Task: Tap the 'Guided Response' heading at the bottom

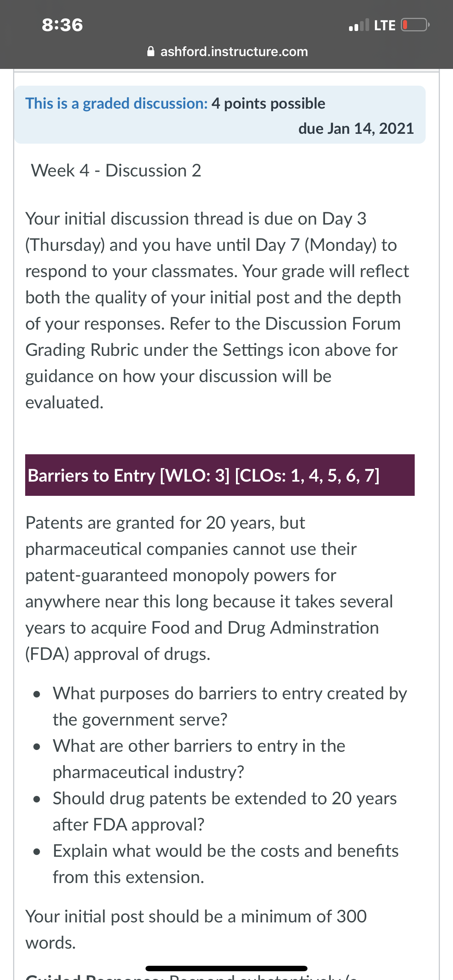Action: (95, 976)
